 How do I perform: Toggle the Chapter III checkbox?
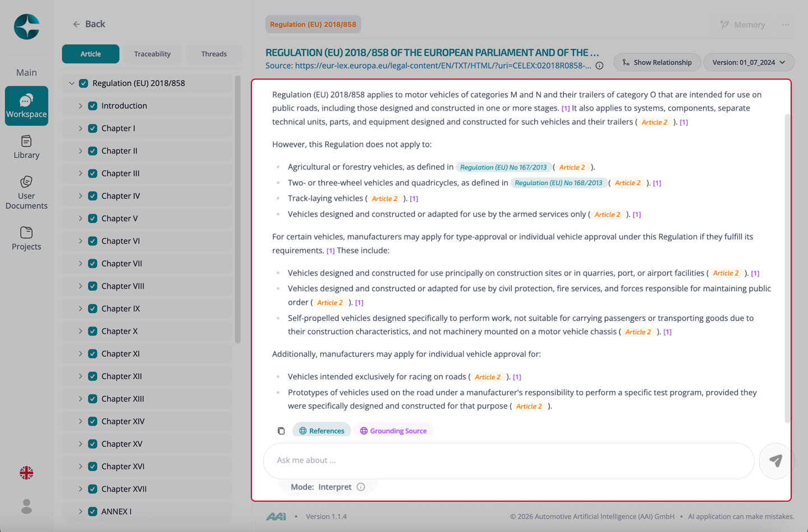coord(93,173)
